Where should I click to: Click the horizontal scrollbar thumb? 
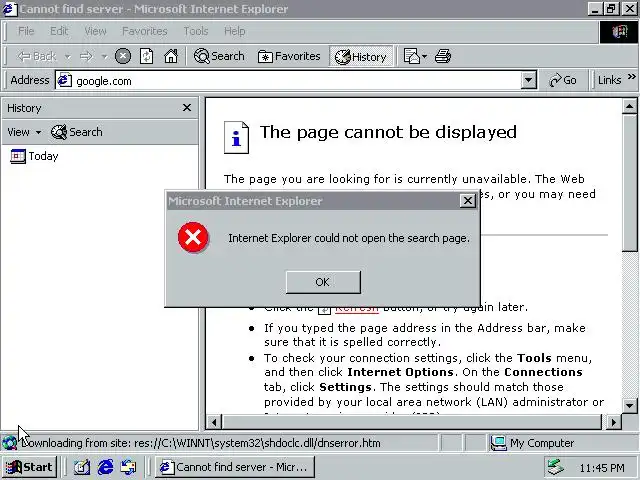click(x=411, y=422)
